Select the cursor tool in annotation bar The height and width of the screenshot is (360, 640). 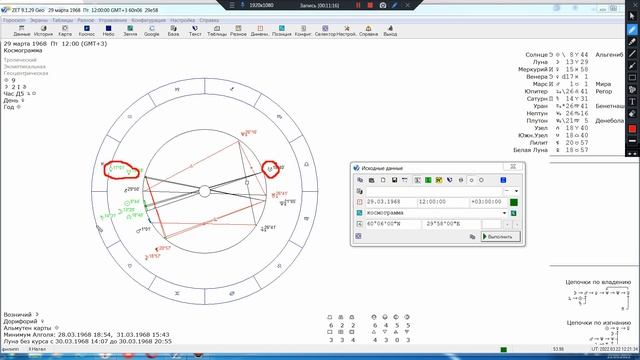pos(632,16)
